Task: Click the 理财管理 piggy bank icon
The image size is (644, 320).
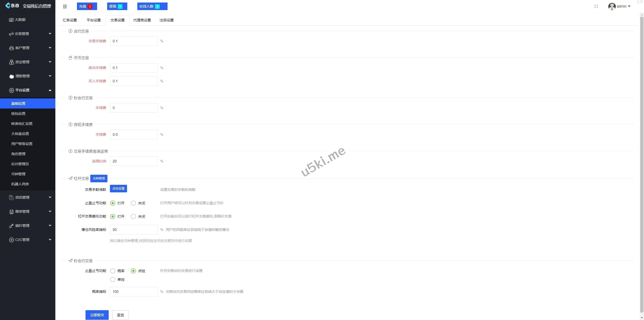Action: (x=12, y=76)
